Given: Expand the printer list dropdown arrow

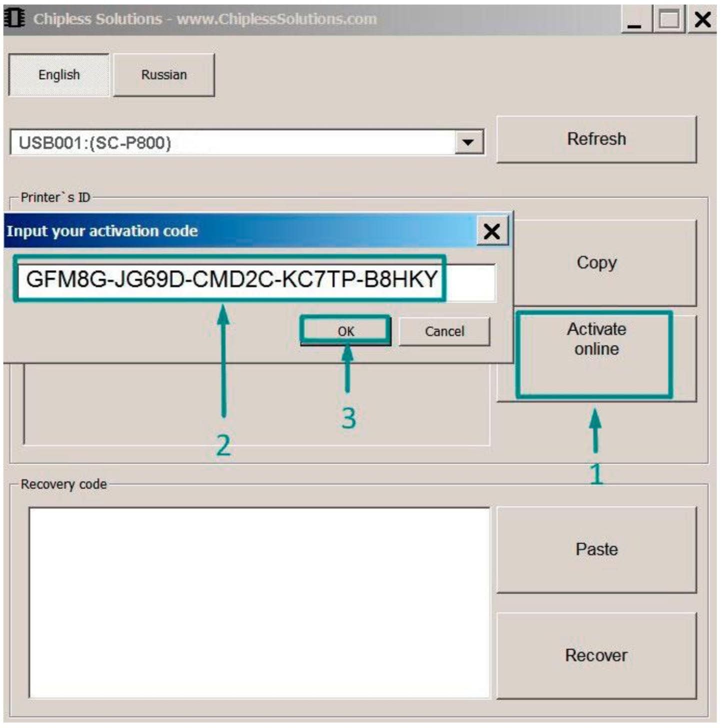Looking at the screenshot, I should tap(468, 142).
